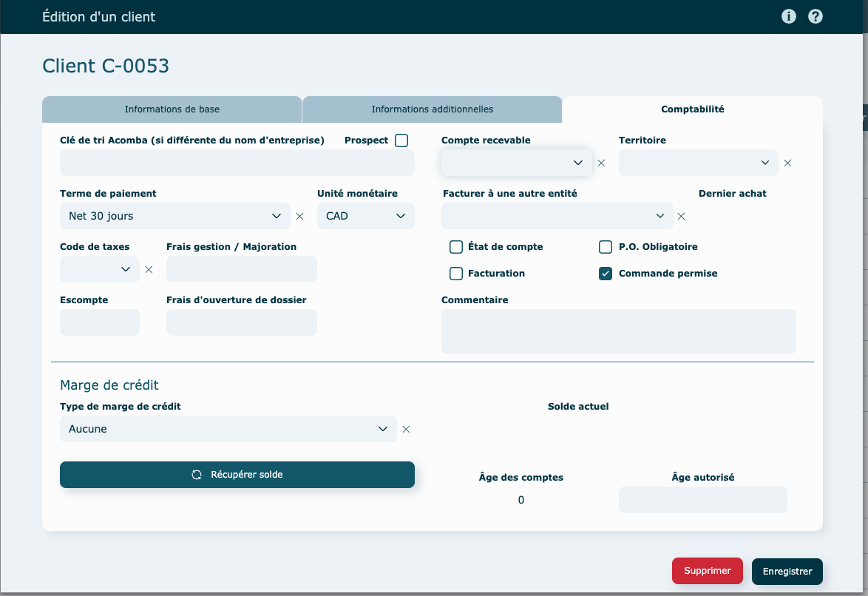Click the info icon in header
The height and width of the screenshot is (596, 868).
(x=789, y=16)
